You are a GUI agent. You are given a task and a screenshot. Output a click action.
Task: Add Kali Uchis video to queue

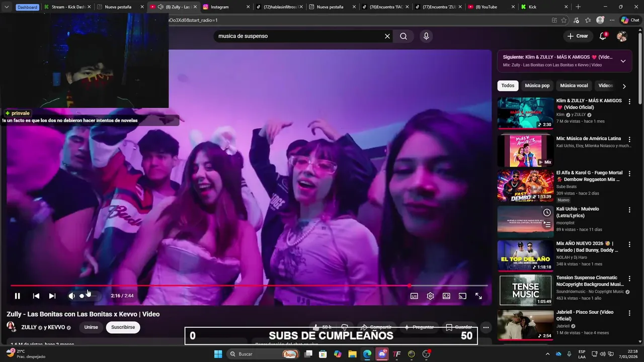coord(547,225)
